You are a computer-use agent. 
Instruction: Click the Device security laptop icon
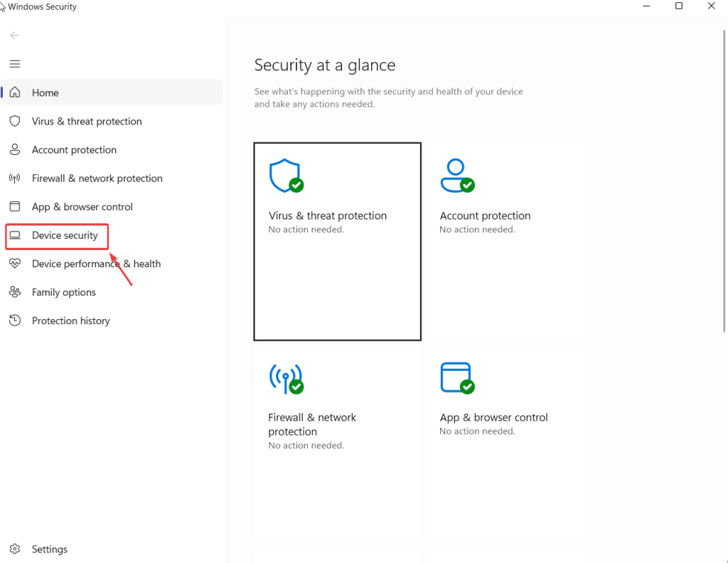[15, 235]
